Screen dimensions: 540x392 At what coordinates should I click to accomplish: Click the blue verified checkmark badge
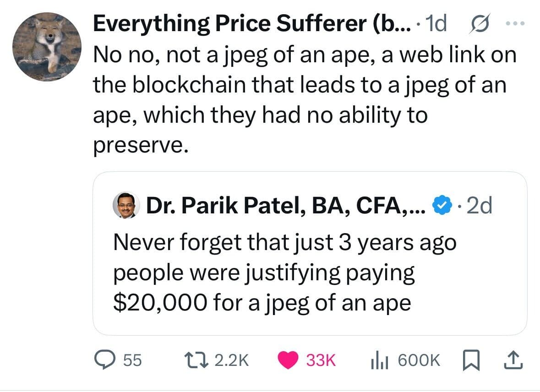441,207
